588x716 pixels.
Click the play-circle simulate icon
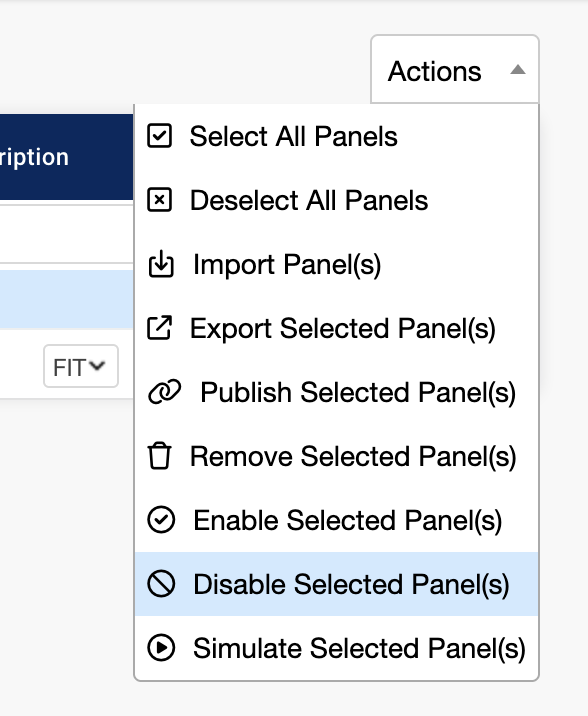pyautogui.click(x=161, y=648)
